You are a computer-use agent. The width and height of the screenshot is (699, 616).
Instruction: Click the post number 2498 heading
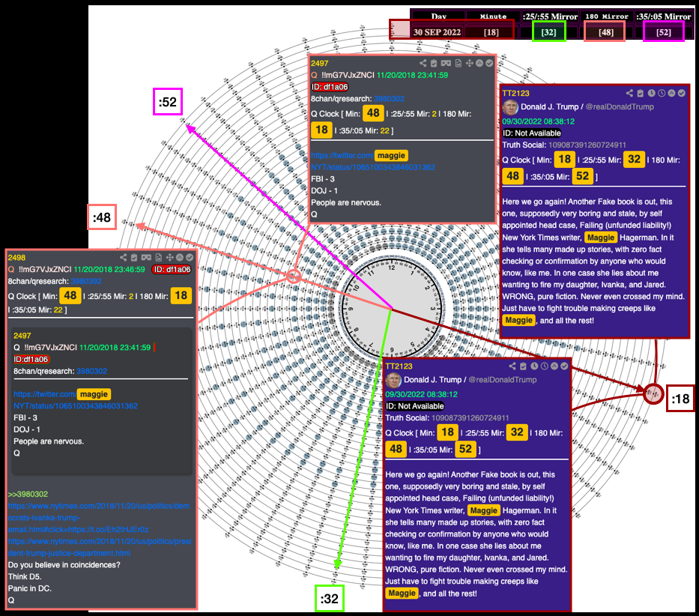(16, 258)
